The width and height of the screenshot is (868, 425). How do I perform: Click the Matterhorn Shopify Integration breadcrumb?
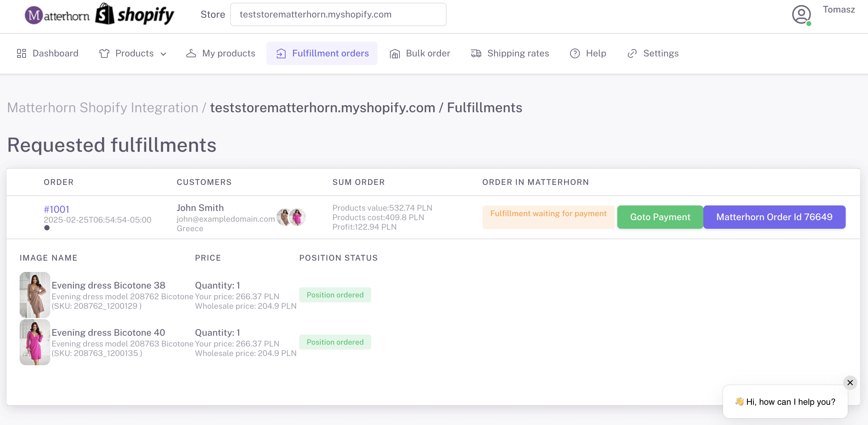click(102, 108)
